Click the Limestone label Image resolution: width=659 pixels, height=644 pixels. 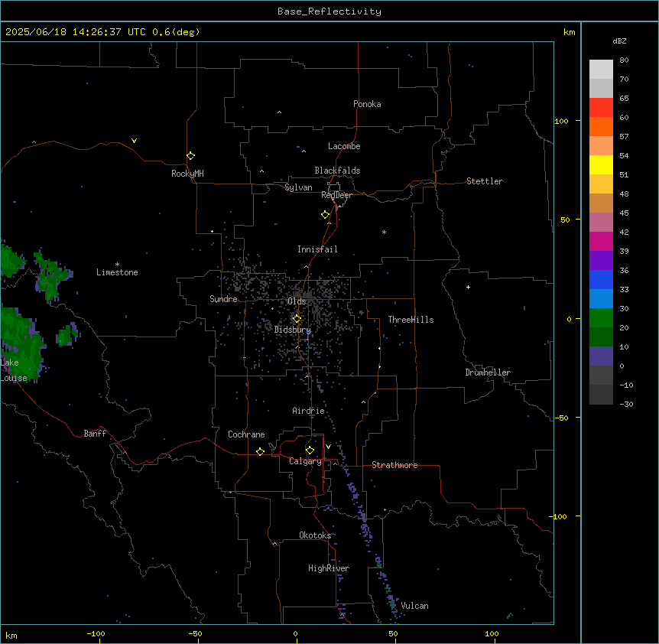(x=117, y=272)
